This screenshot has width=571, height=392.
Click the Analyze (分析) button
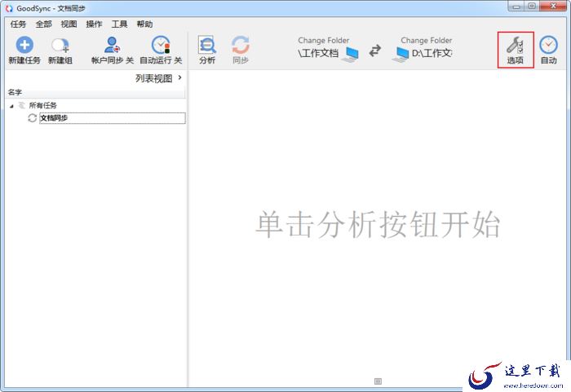(x=207, y=50)
